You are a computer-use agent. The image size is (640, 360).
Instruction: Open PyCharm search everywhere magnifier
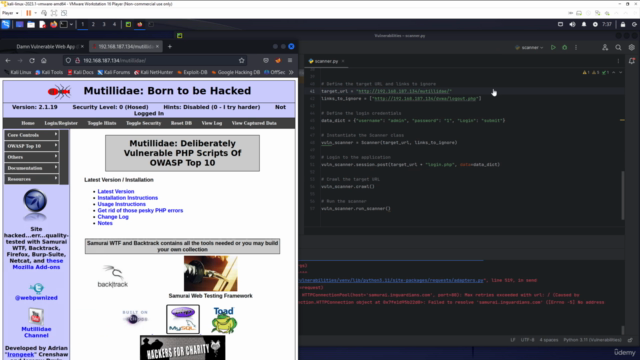tap(618, 47)
